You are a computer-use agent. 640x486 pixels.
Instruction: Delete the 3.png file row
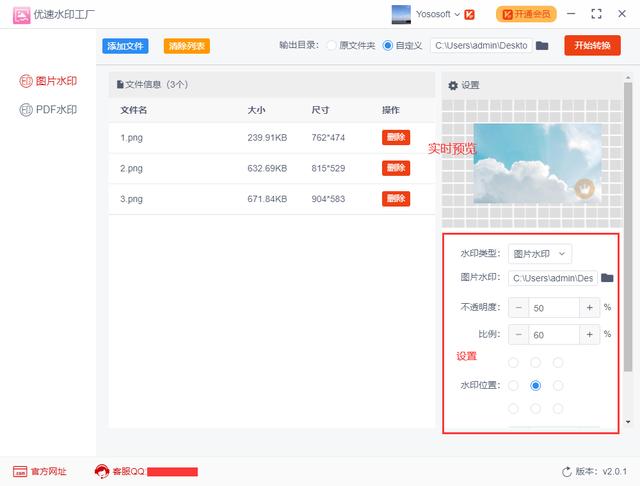click(396, 199)
